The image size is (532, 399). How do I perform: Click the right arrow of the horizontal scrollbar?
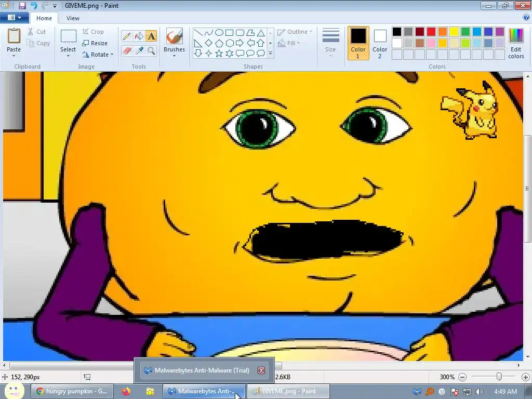click(x=518, y=365)
